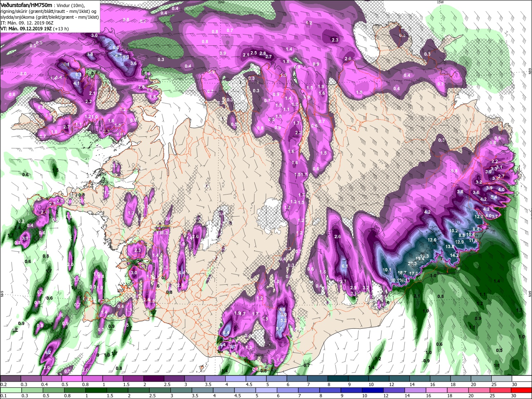Pick the bottom legend swatch between 6 and 7
This screenshot has height=399, width=532.
[287, 390]
